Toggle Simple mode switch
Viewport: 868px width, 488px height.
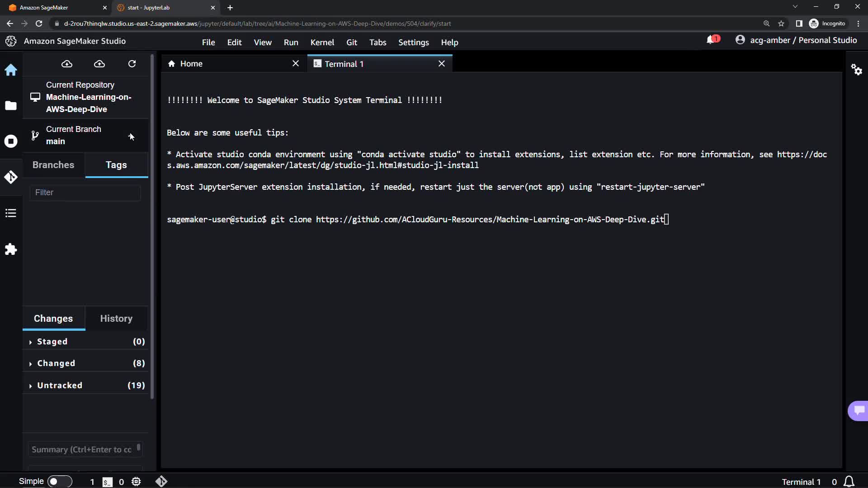point(59,481)
